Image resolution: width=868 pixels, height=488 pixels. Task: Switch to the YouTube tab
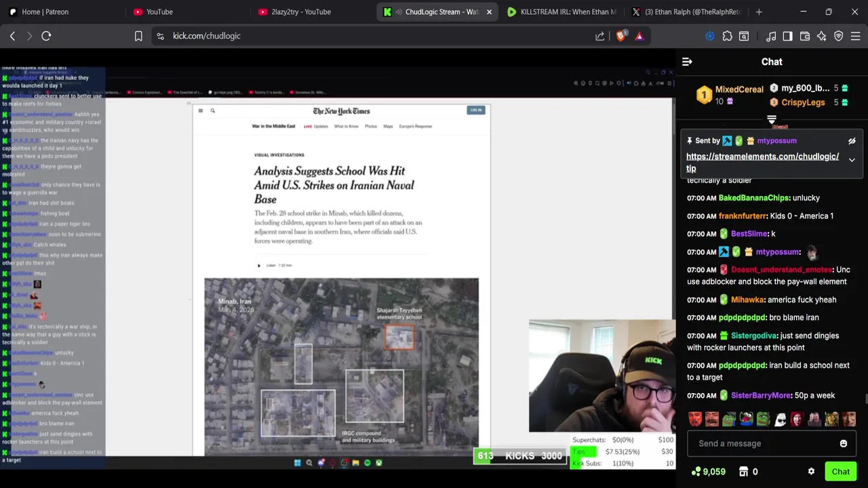188,12
